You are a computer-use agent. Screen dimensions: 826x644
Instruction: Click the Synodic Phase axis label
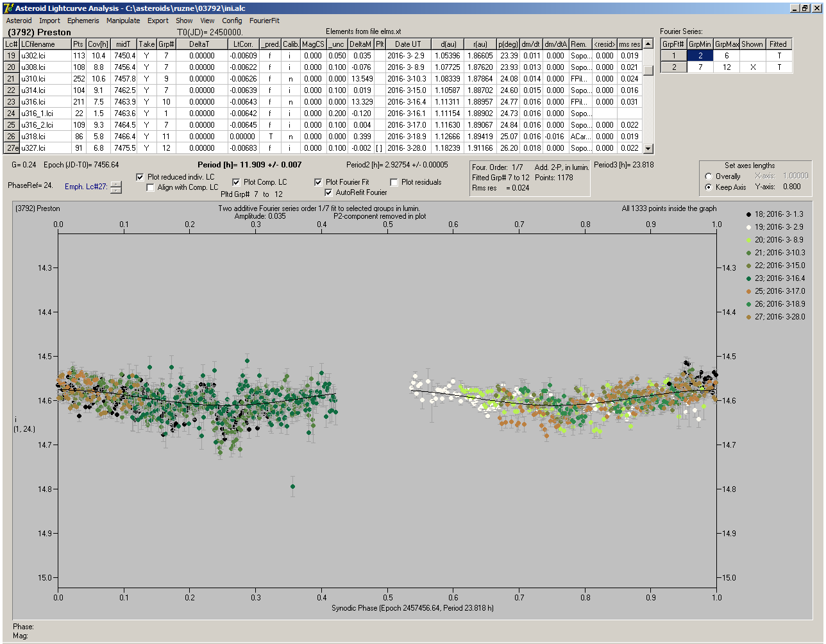click(412, 608)
